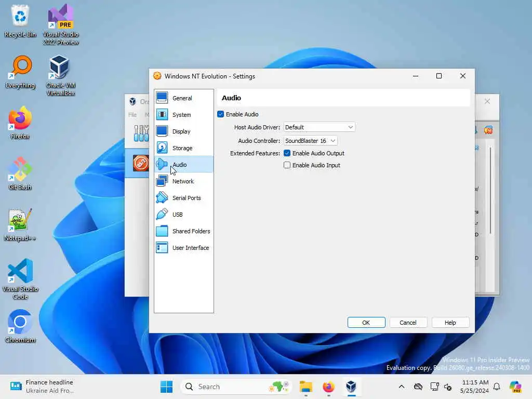Screen dimensions: 532x399
Task: Click the scrollbar in VirtualBox Manager window
Action: [490, 191]
